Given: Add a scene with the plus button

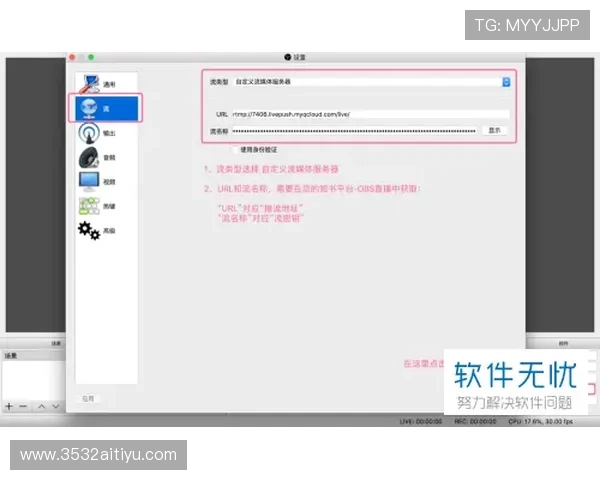Looking at the screenshot, I should [9, 406].
